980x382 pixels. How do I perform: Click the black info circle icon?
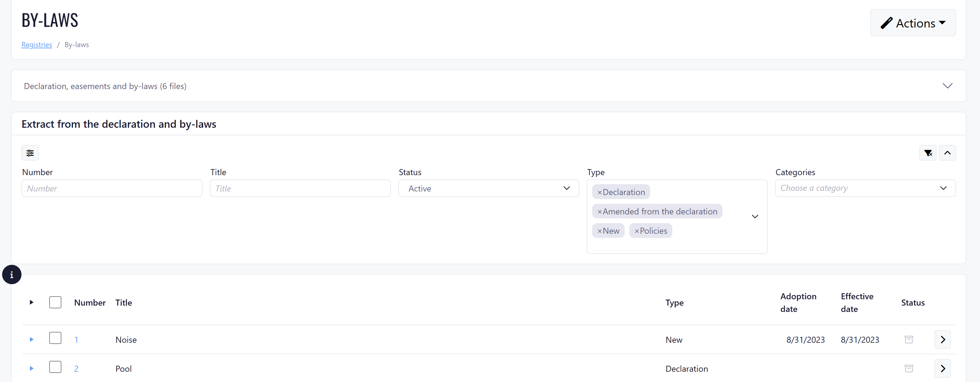click(x=11, y=274)
